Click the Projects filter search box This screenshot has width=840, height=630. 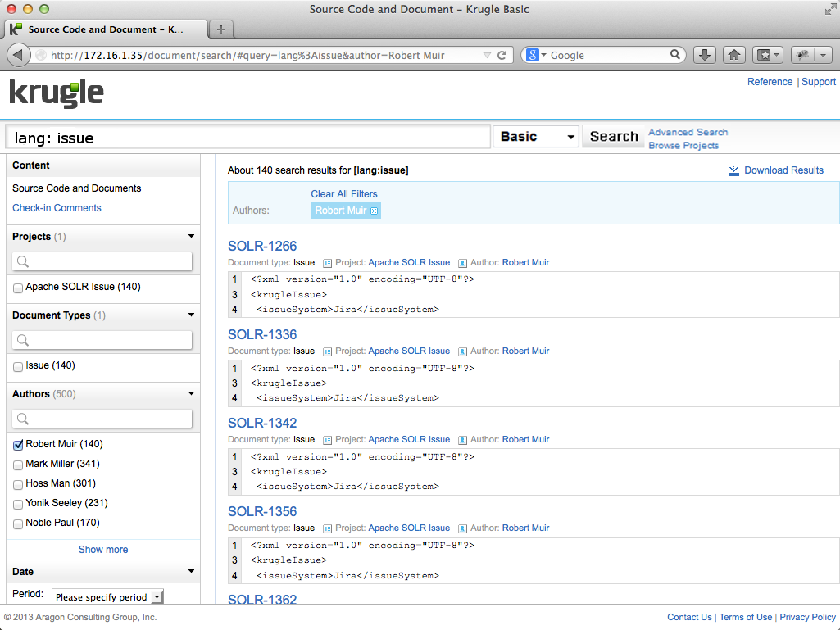[x=102, y=261]
